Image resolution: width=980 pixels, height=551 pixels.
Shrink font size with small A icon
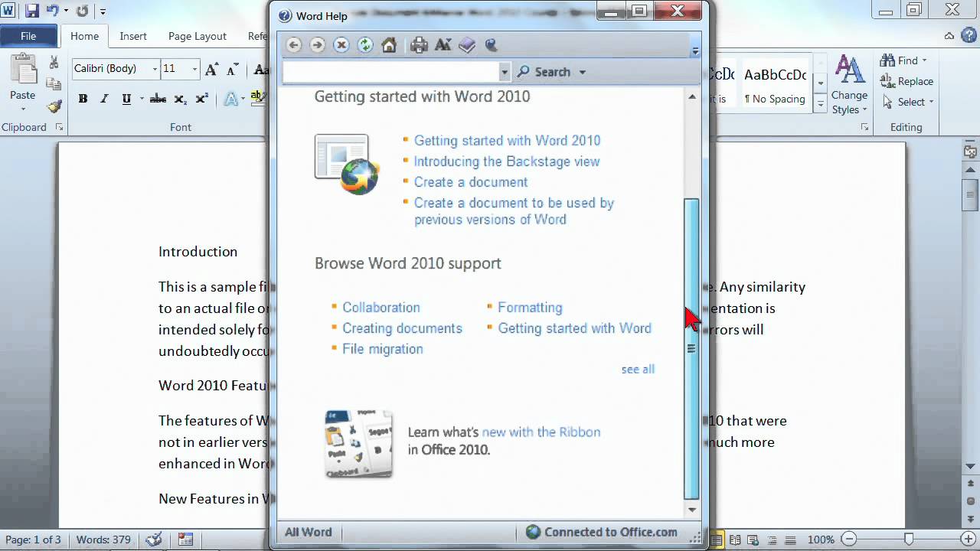tap(233, 69)
